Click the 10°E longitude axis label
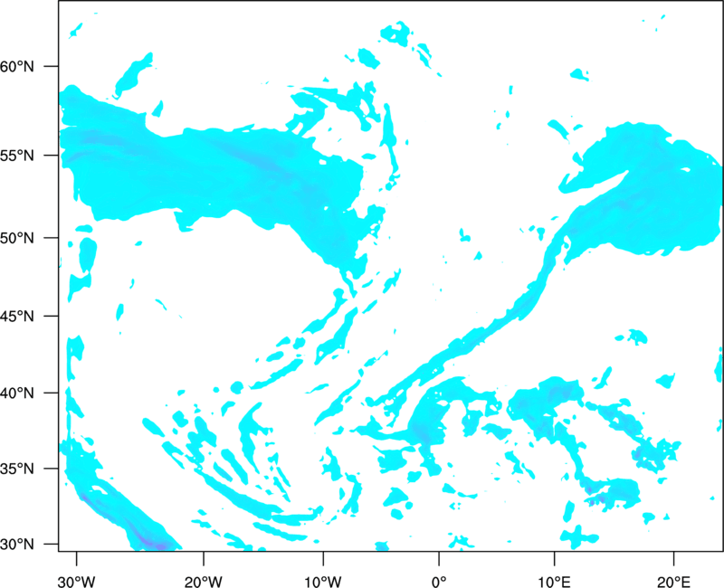 (554, 582)
